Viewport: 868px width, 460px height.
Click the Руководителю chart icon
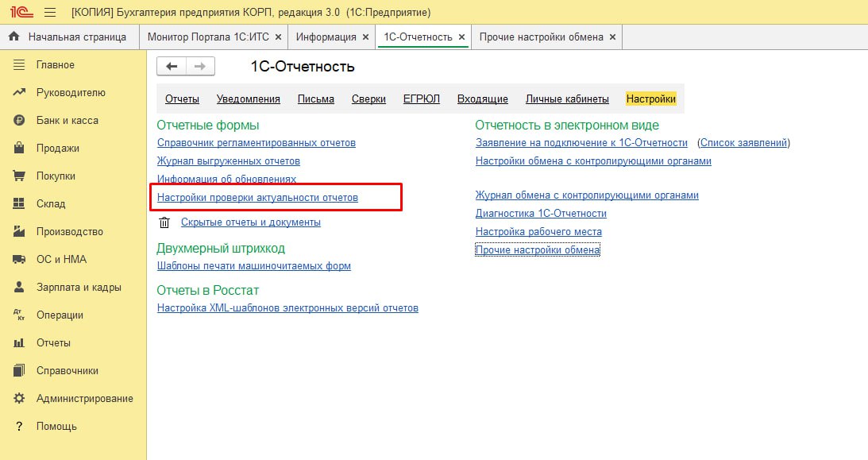(19, 92)
